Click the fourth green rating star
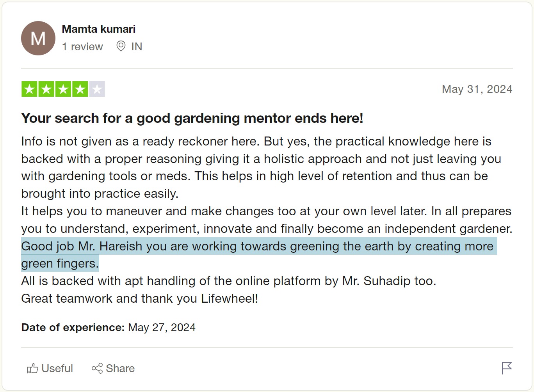 point(80,89)
